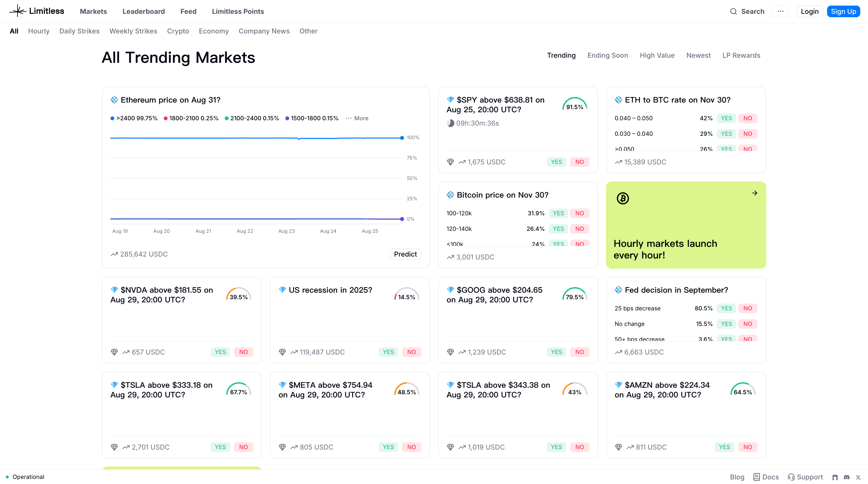Open the Leaderboard menu item
868x484 pixels.
point(144,11)
